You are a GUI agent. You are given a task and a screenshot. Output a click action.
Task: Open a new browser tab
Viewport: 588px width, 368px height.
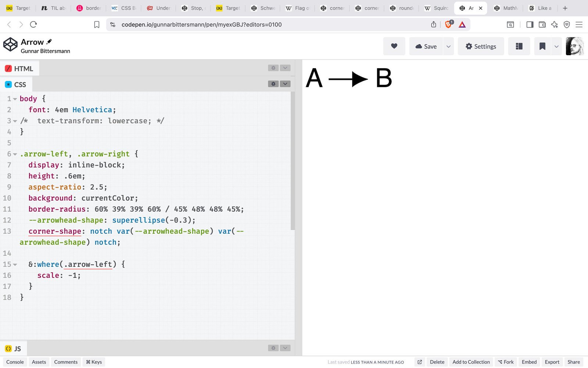click(x=565, y=8)
